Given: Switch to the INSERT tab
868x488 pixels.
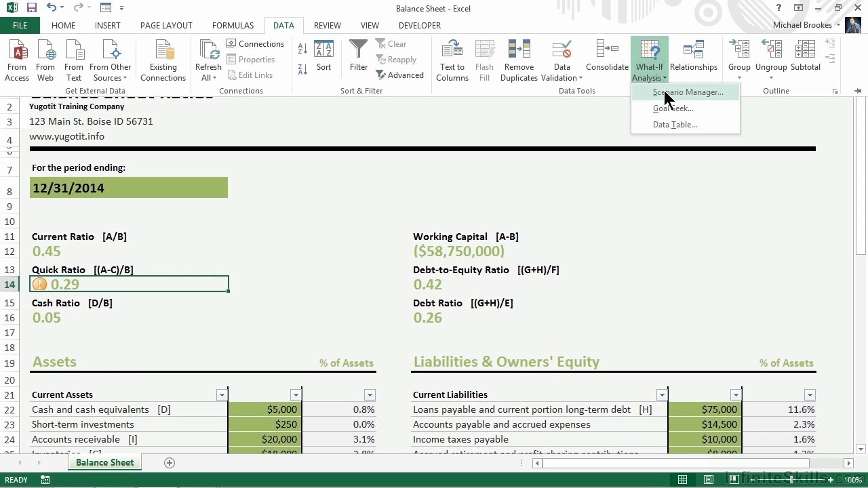Looking at the screenshot, I should click(107, 26).
